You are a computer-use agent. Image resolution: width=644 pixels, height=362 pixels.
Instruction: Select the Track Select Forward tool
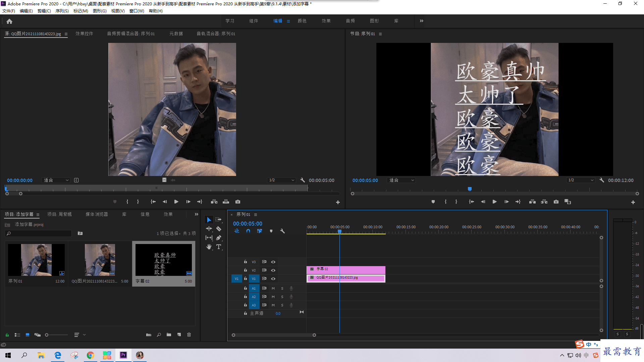[219, 220]
